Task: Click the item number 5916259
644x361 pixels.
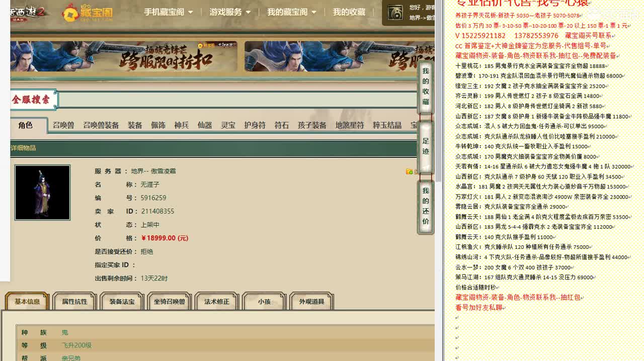Action: click(x=153, y=198)
